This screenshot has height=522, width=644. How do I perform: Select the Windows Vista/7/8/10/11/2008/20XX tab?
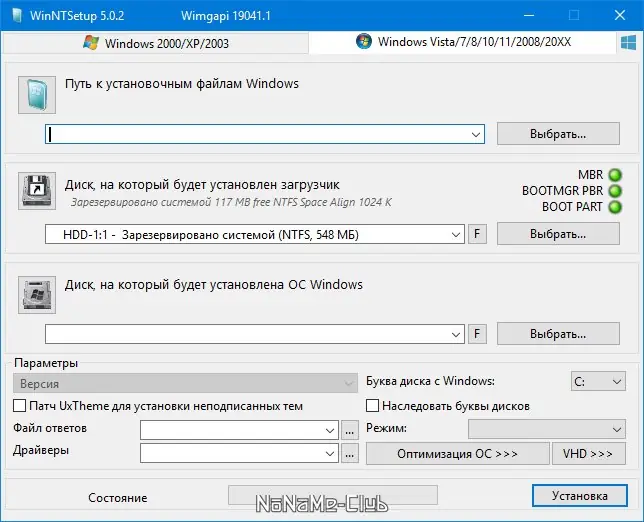[463, 42]
